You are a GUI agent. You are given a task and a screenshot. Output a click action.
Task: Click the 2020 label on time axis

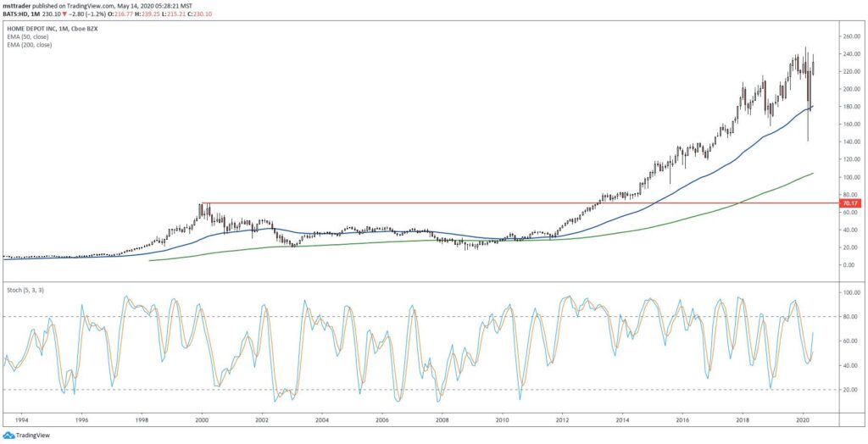click(803, 421)
